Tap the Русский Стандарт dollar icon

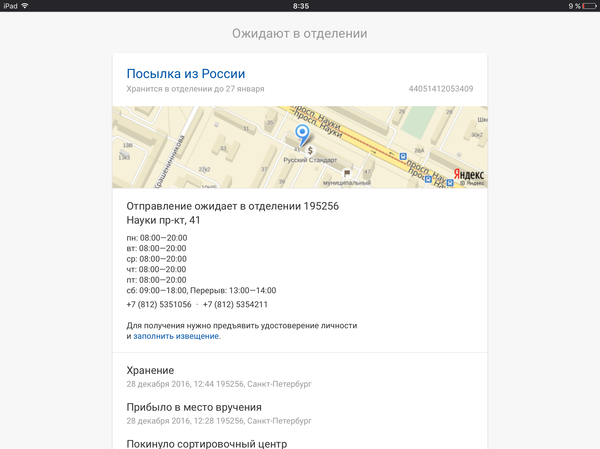click(310, 150)
